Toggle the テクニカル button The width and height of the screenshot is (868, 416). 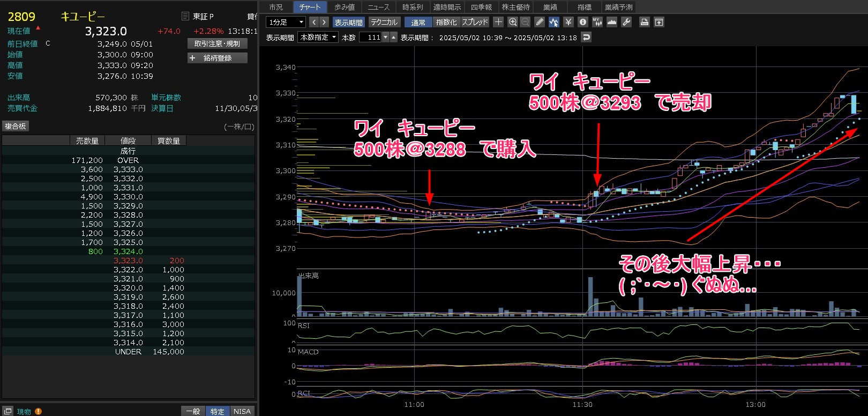(384, 22)
